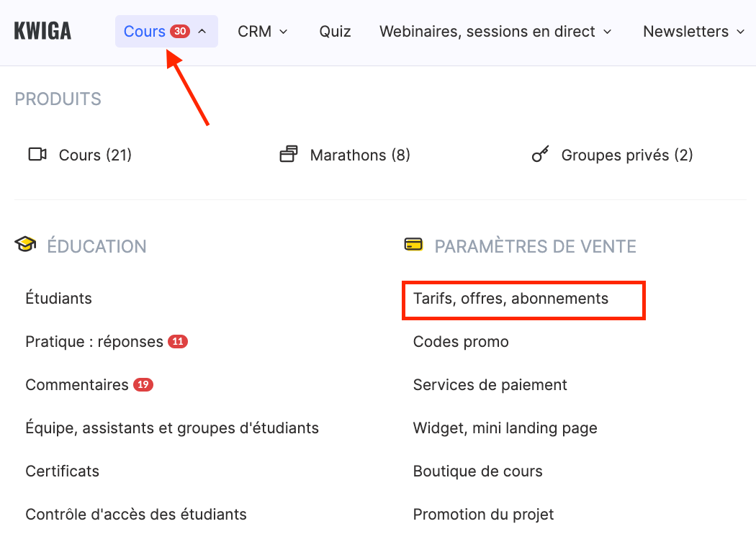Click the 19 badge beside Commentaires
Viewport: 756px width, 547px height.
pyautogui.click(x=143, y=385)
